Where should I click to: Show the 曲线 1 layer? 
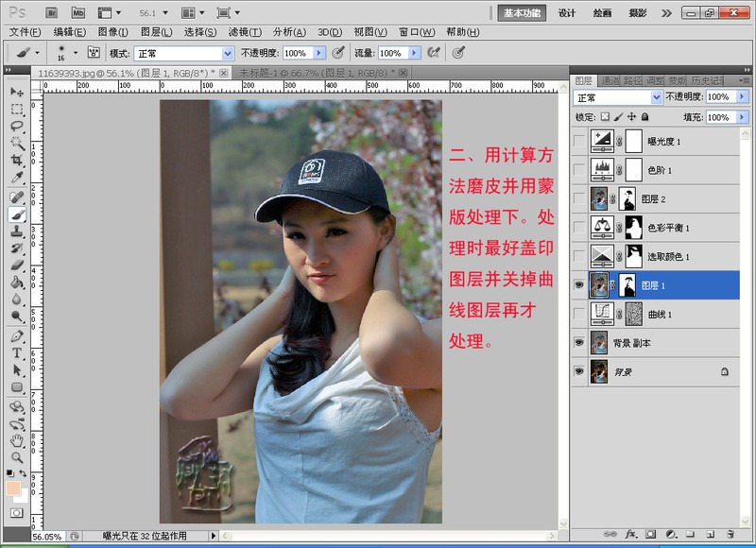[x=579, y=314]
